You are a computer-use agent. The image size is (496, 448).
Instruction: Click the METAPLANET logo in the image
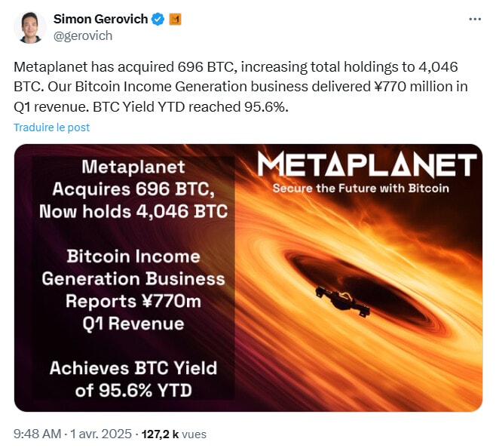(366, 165)
